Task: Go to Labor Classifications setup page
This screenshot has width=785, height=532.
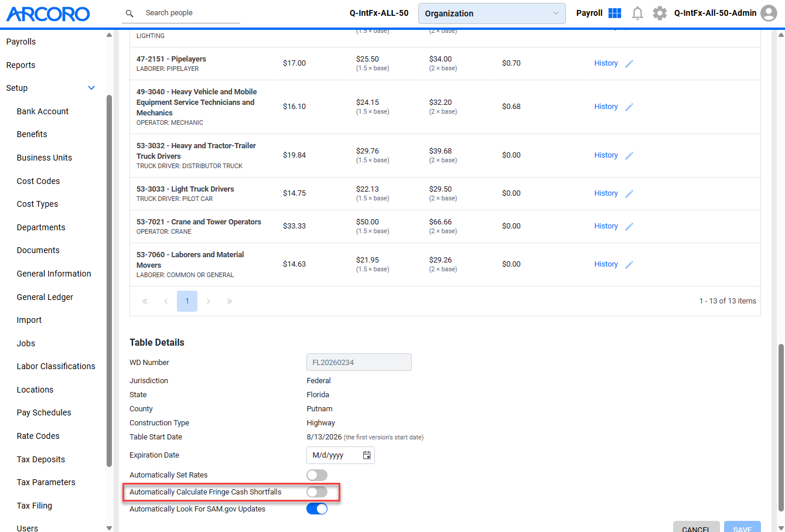Action: click(56, 366)
